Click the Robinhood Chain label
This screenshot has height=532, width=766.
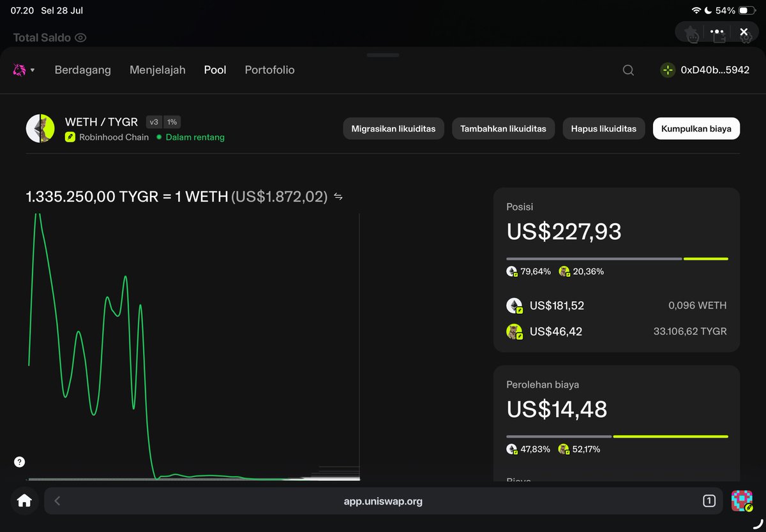(114, 137)
